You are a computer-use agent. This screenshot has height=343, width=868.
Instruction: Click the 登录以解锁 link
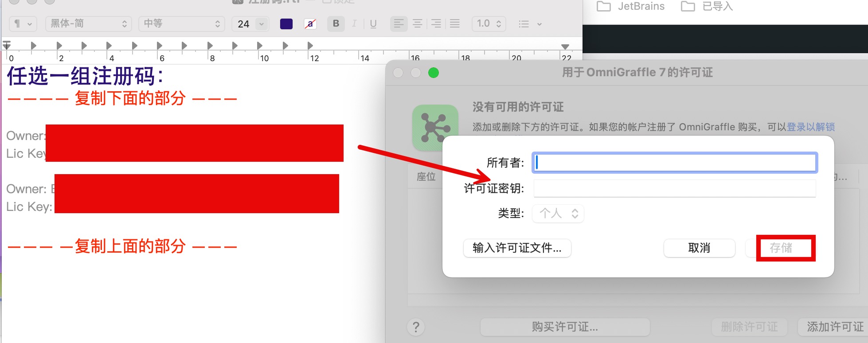tap(811, 127)
